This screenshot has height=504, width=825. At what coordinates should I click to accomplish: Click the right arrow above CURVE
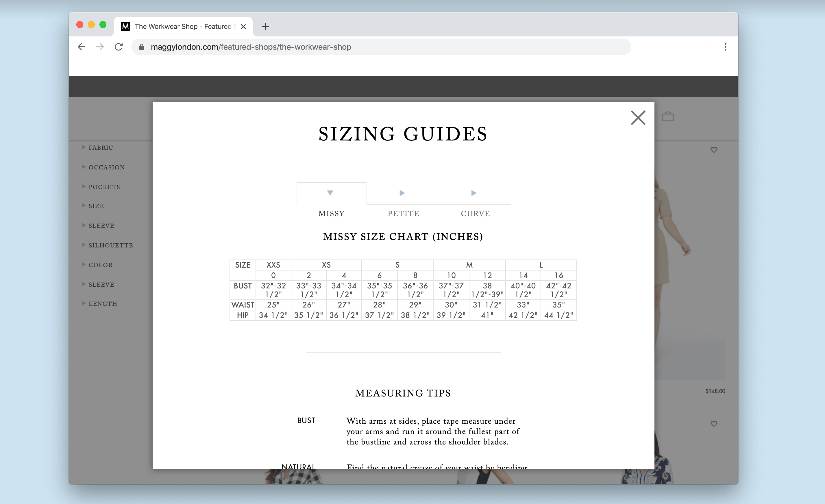[x=474, y=193]
